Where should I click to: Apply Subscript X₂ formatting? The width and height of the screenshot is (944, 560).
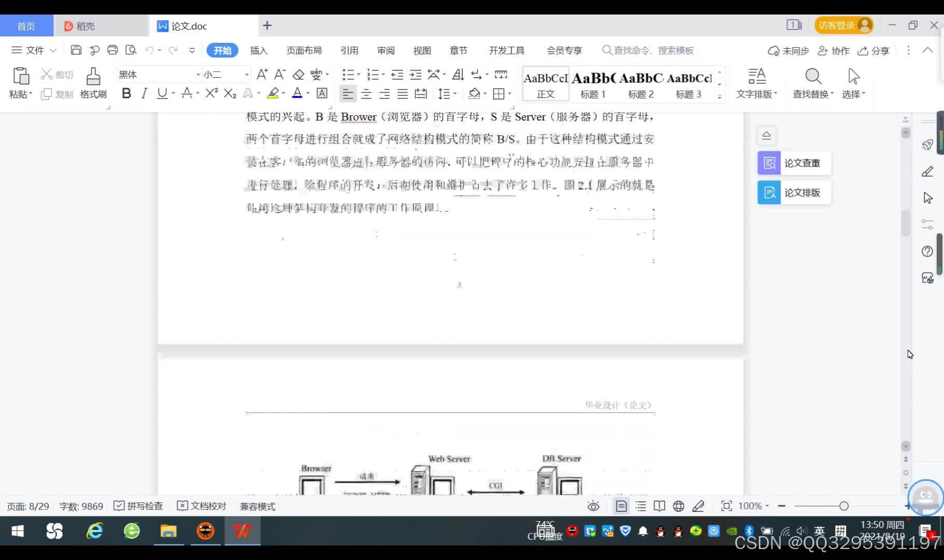click(x=230, y=93)
